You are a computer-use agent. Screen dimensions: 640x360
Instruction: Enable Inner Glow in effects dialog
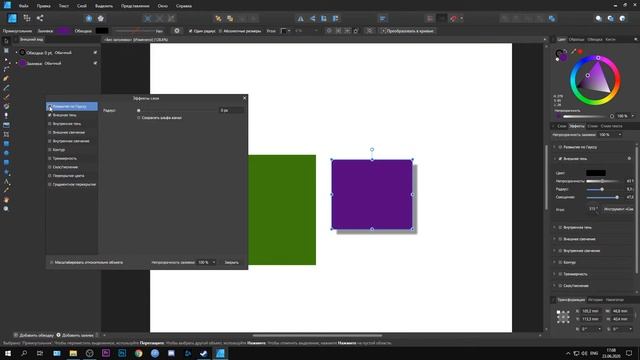point(50,141)
